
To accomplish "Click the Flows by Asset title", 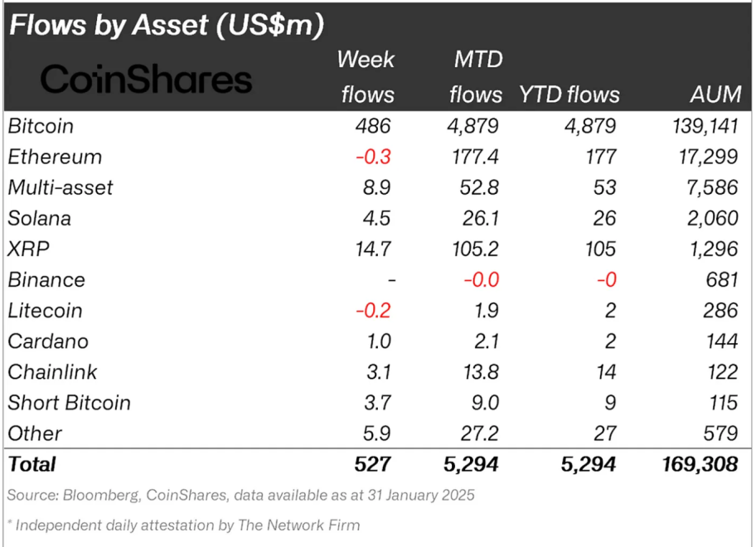I will 165,25.
